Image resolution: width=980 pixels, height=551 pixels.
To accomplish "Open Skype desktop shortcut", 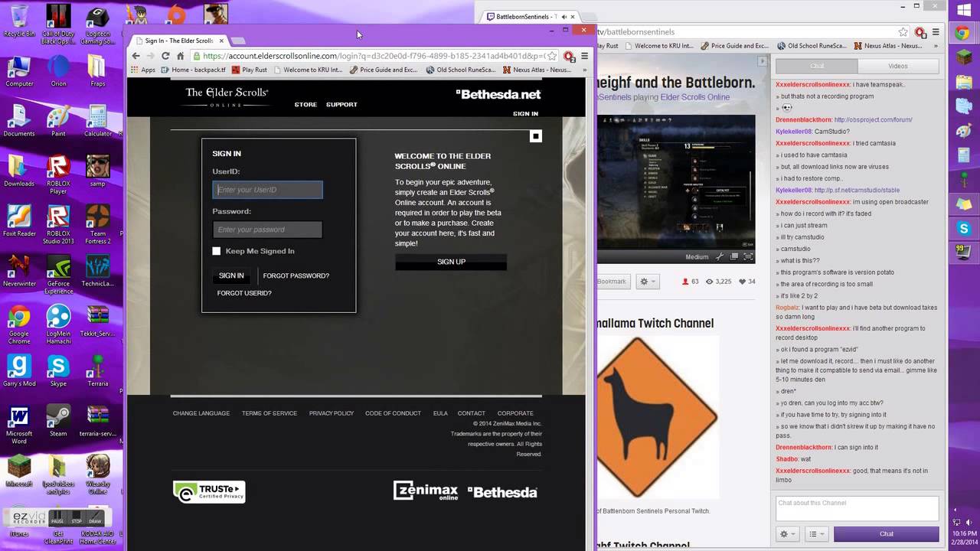I will (x=58, y=370).
